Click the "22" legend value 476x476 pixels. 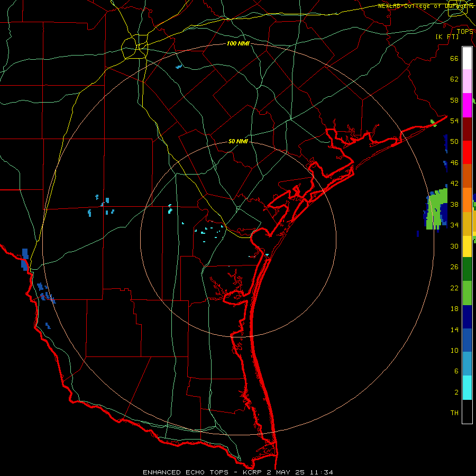(x=454, y=288)
